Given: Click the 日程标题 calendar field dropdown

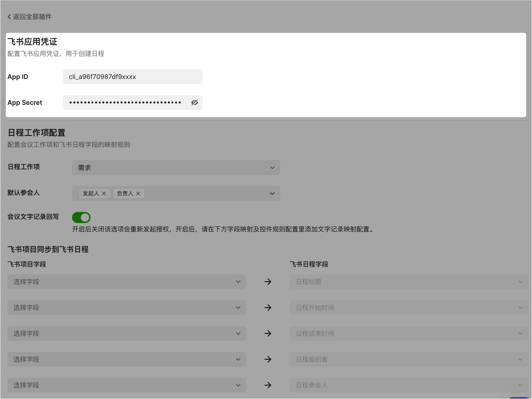Looking at the screenshot, I should tap(409, 282).
